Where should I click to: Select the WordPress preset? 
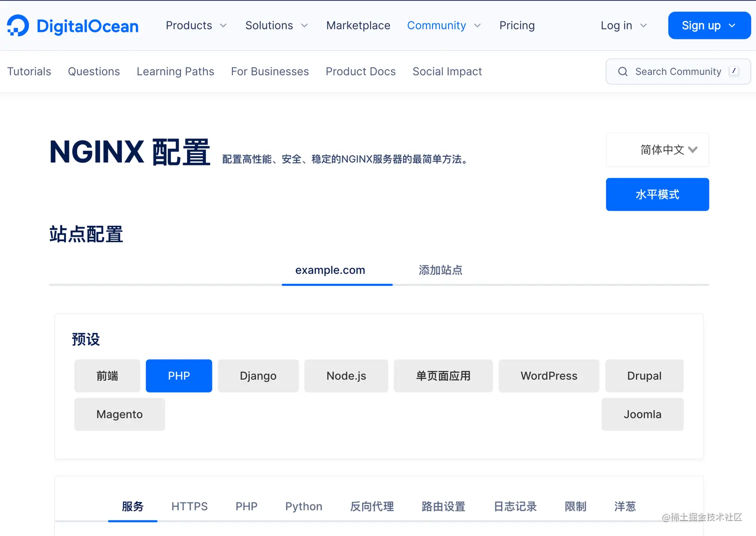[549, 376]
